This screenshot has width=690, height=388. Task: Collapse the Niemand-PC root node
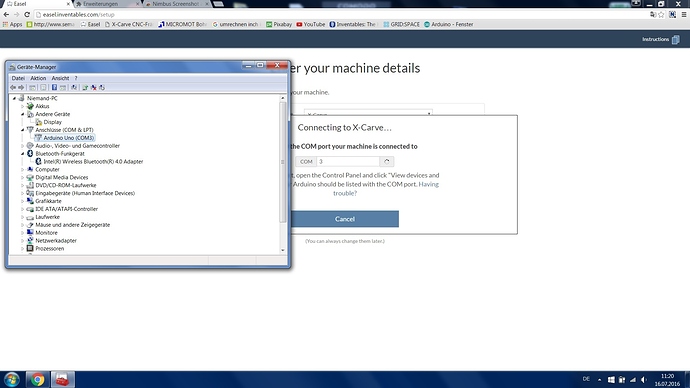click(x=14, y=98)
